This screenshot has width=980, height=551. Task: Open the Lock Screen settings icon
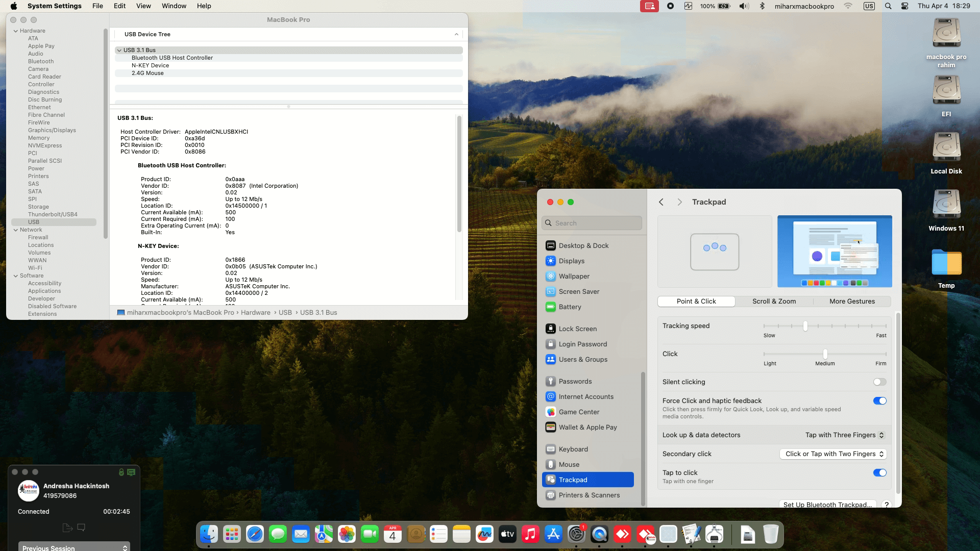[x=550, y=329]
